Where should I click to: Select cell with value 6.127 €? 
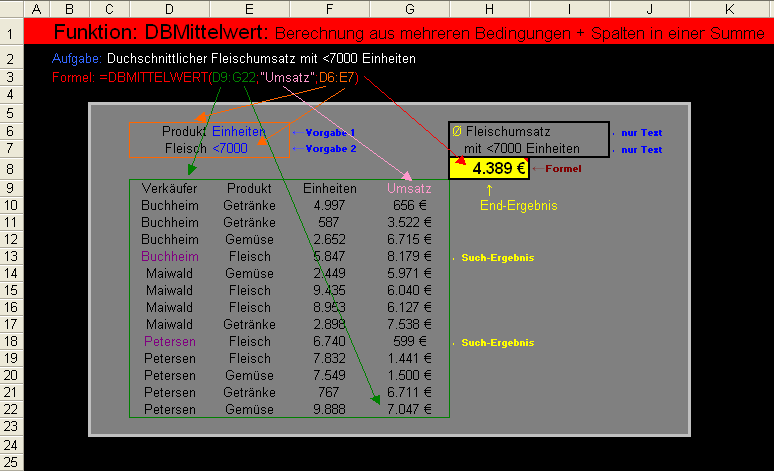409,308
